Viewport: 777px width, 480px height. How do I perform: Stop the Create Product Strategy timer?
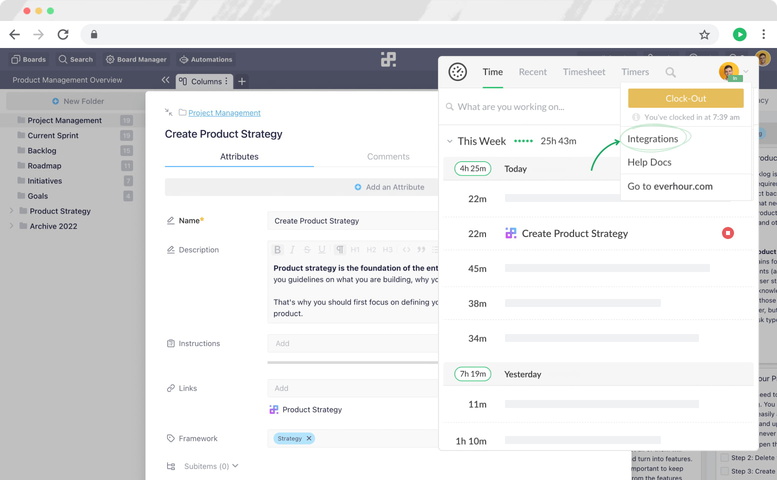click(x=727, y=233)
